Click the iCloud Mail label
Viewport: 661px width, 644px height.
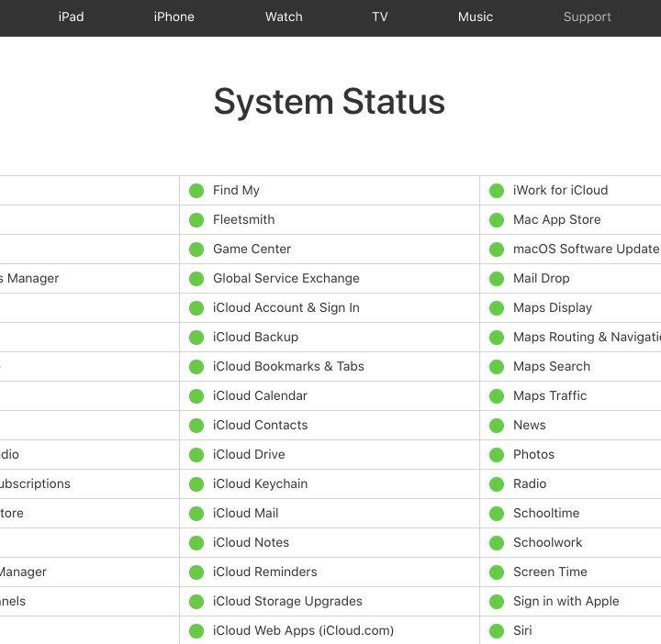[245, 514]
